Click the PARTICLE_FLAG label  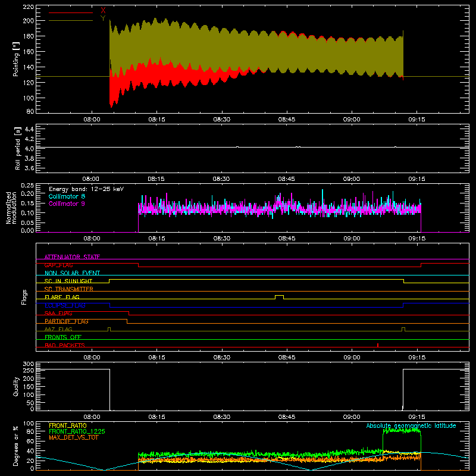(x=67, y=321)
